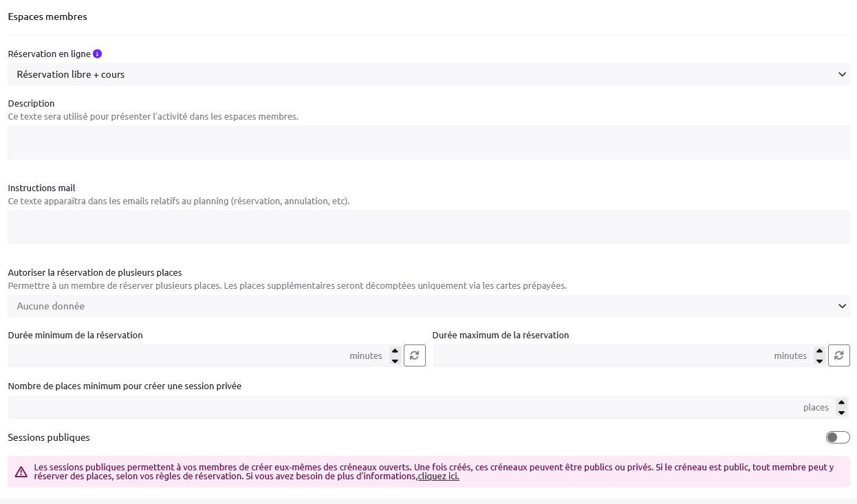Focus the Instructions mail text area
This screenshot has width=857, height=504.
point(428,227)
